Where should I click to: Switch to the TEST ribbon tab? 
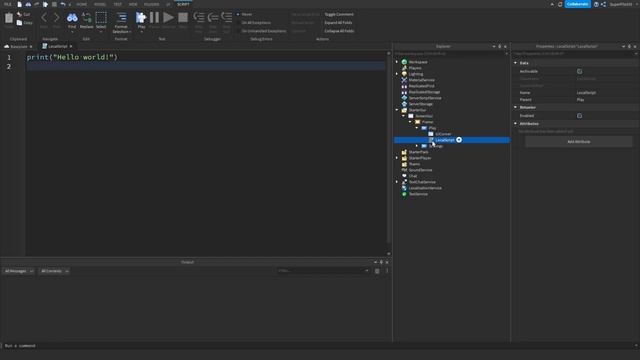point(118,4)
